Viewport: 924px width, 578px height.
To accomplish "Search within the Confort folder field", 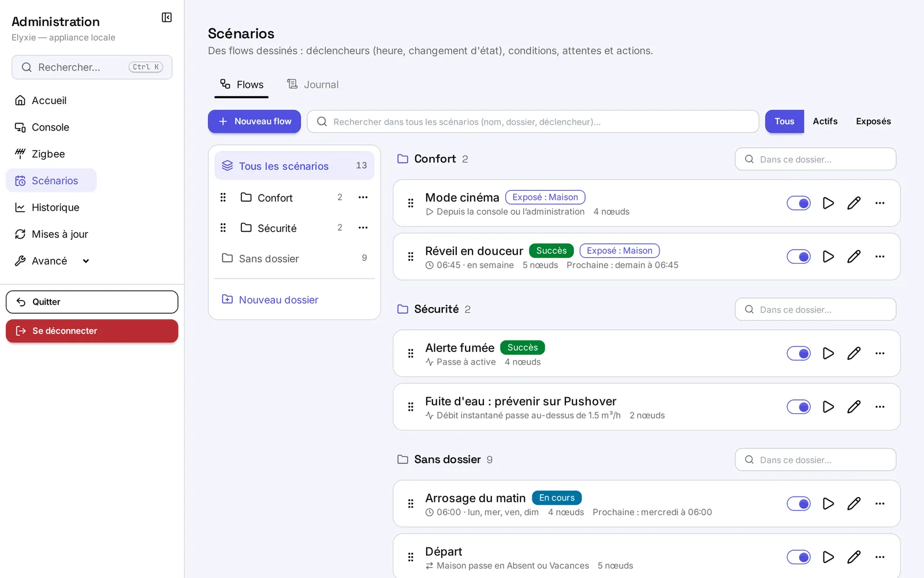I will pyautogui.click(x=815, y=159).
